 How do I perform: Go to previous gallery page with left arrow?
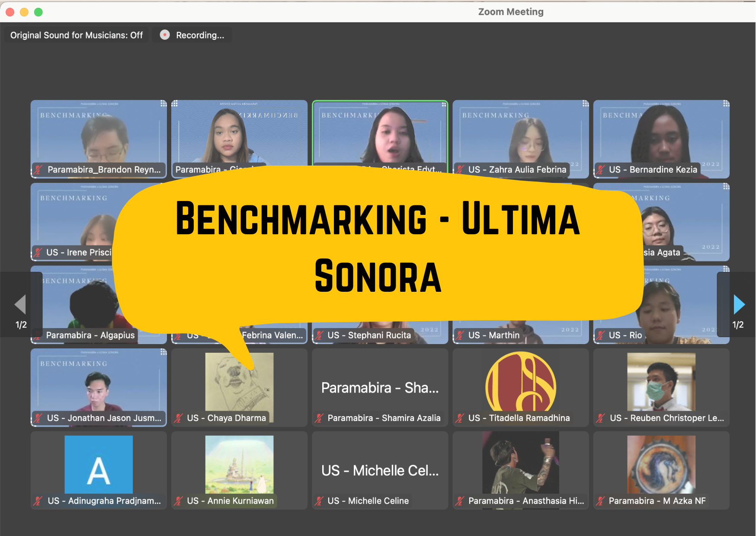click(x=20, y=304)
